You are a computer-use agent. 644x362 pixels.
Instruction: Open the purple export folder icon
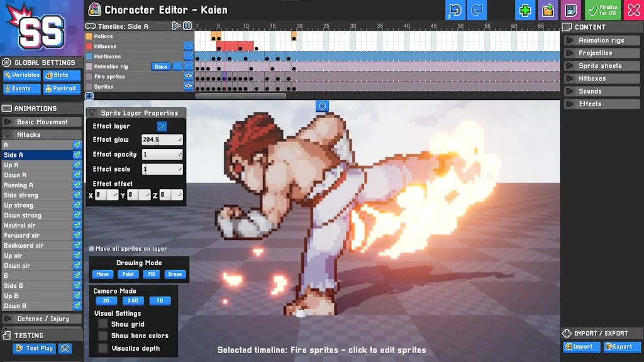tap(547, 10)
